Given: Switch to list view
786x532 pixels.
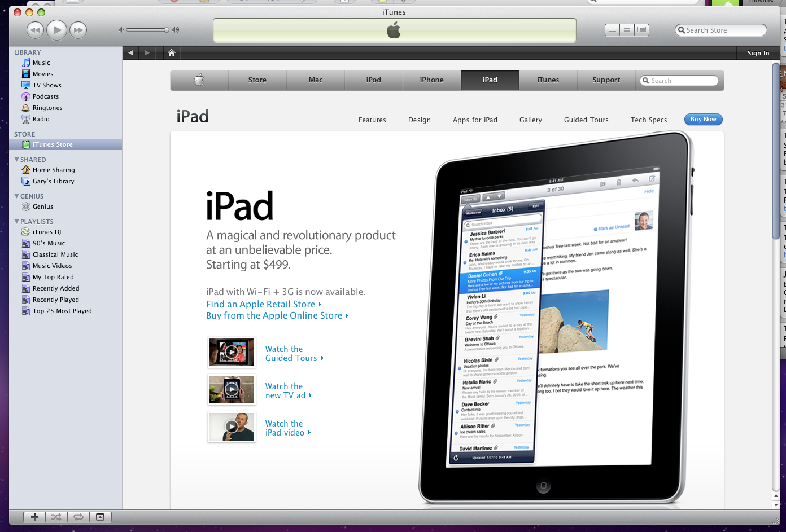Looking at the screenshot, I should pos(612,30).
